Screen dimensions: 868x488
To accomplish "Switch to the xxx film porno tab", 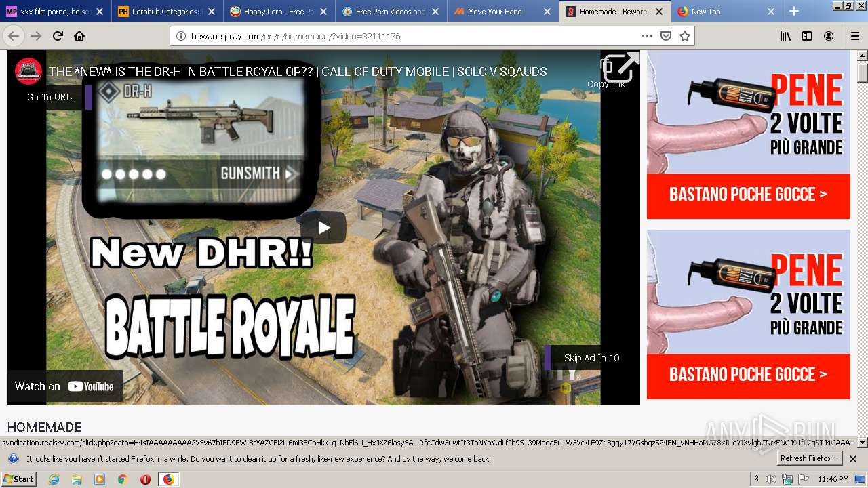I will [56, 12].
